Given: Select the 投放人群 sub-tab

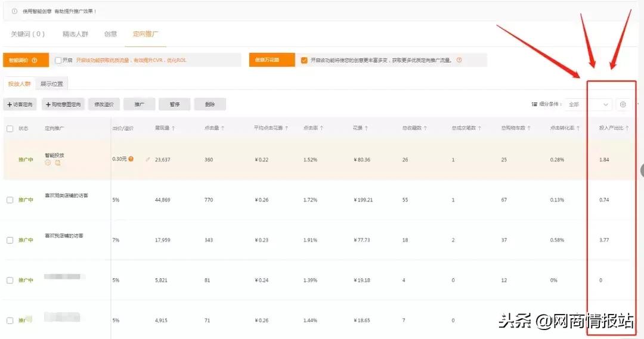Looking at the screenshot, I should [19, 84].
